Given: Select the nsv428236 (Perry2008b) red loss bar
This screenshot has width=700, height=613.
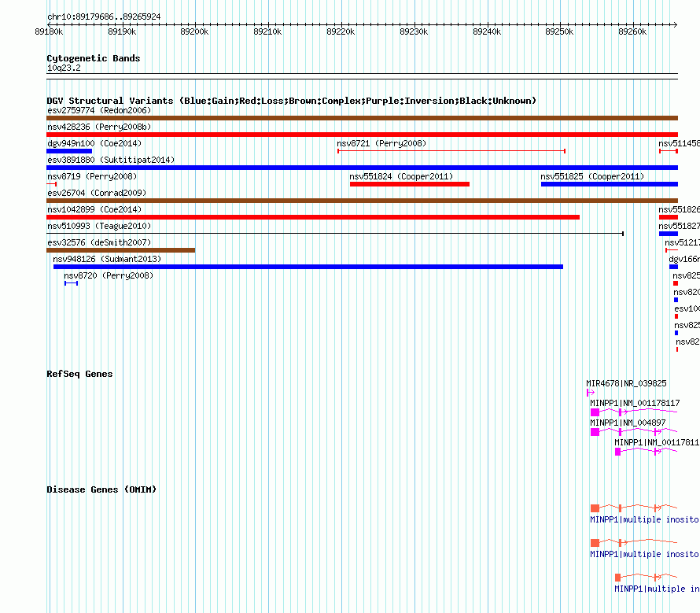Looking at the screenshot, I should coord(362,135).
